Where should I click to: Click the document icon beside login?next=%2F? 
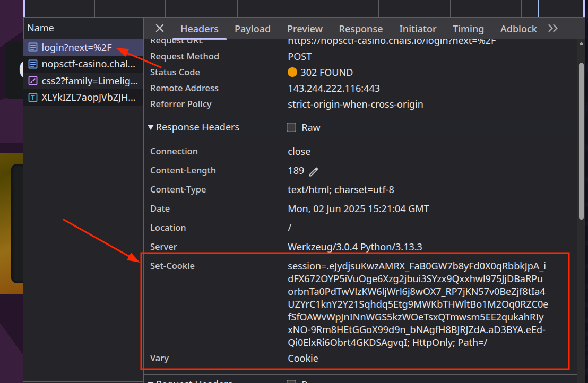pos(33,48)
